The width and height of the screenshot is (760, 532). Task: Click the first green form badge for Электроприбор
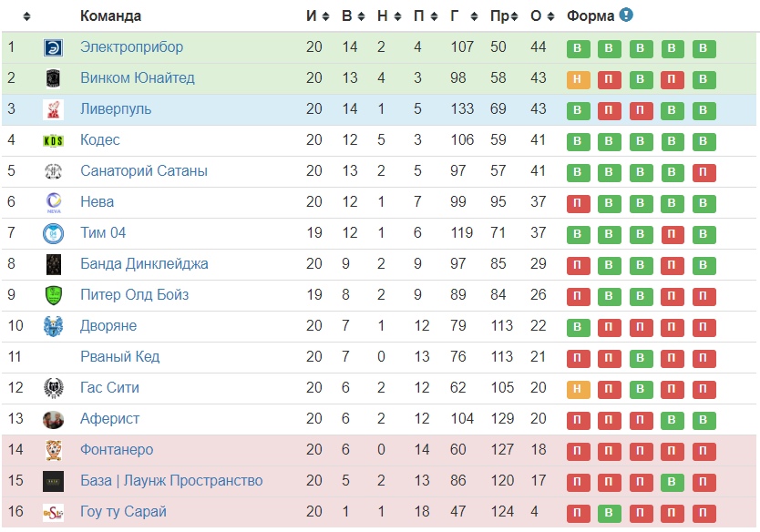coord(578,48)
